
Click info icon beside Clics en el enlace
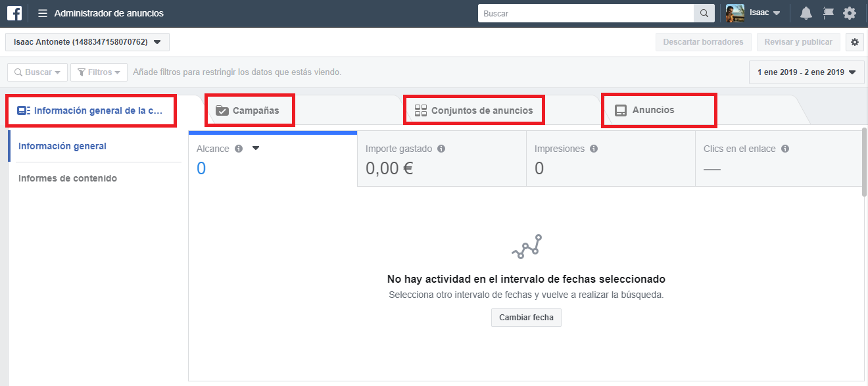coord(785,149)
